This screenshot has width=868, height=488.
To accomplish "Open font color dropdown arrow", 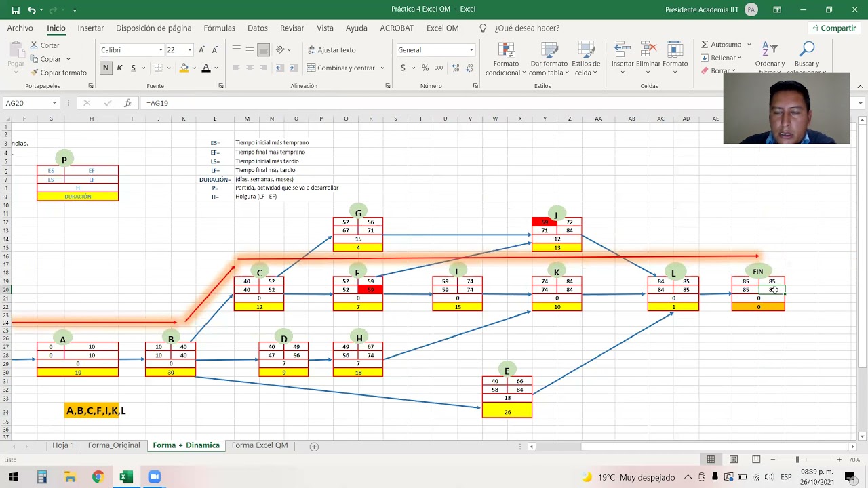I will coord(216,68).
